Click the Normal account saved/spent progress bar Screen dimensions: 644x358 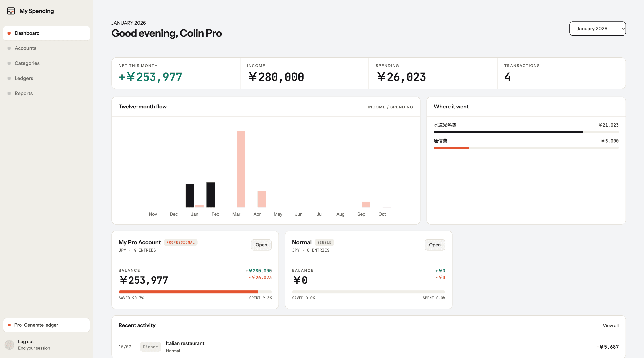(369, 292)
